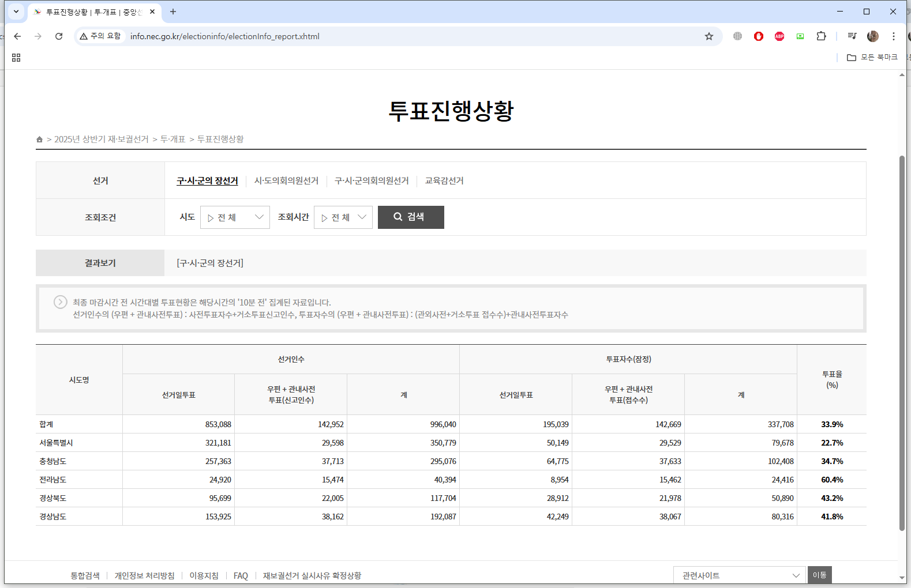Expand the 조회시간 dropdown
This screenshot has width=911, height=588.
pyautogui.click(x=343, y=217)
